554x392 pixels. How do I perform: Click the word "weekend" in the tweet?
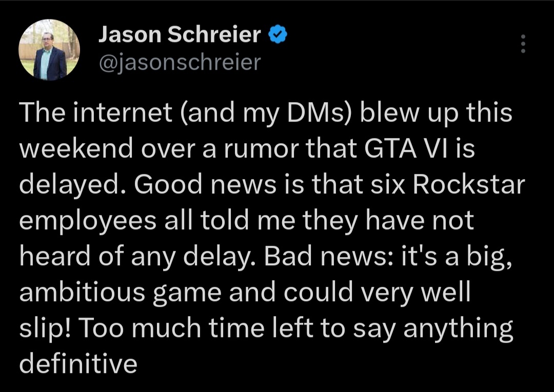tap(76, 148)
